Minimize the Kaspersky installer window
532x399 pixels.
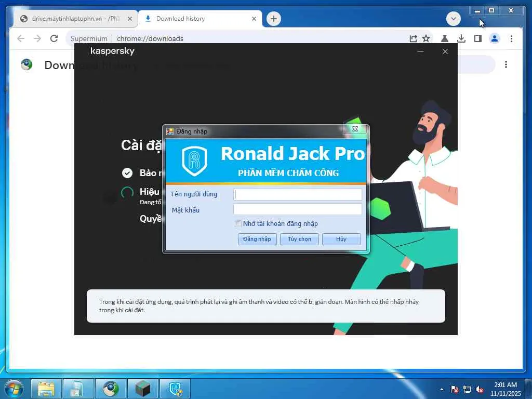420,51
